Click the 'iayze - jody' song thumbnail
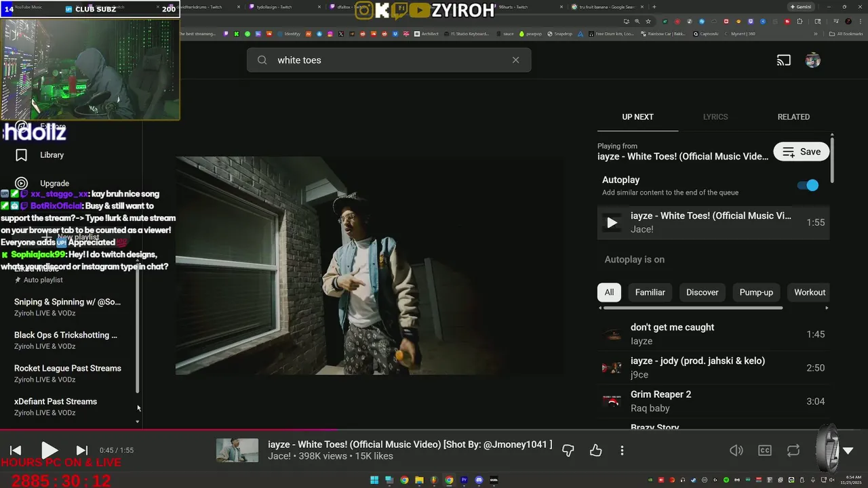 click(612, 368)
